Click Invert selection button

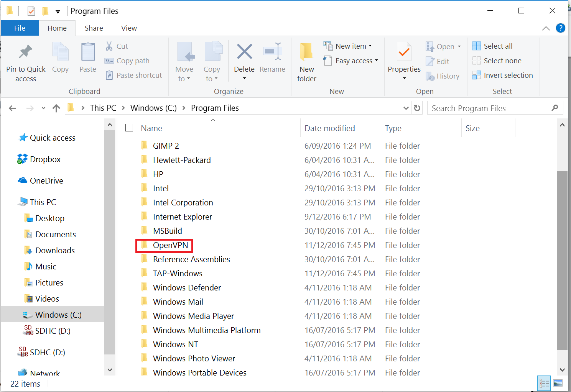pos(503,75)
